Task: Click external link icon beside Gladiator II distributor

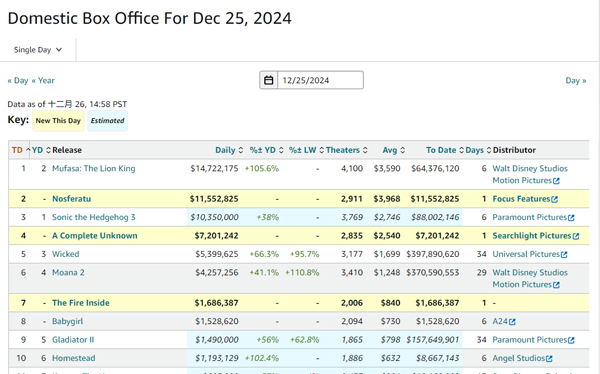Action: tap(571, 340)
